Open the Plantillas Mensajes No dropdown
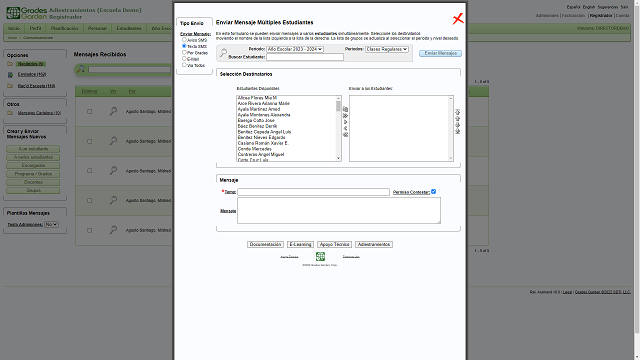The width and height of the screenshot is (640, 360). click(51, 224)
